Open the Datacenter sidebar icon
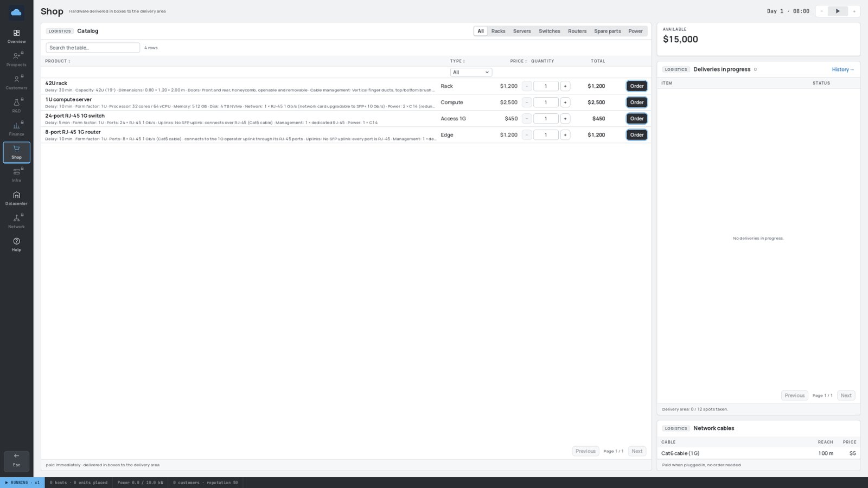Screen dimensions: 868x488 (x=16, y=198)
